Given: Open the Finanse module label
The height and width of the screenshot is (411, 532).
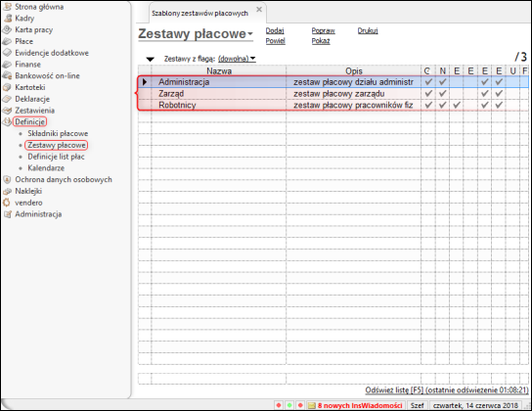Looking at the screenshot, I should [27, 65].
